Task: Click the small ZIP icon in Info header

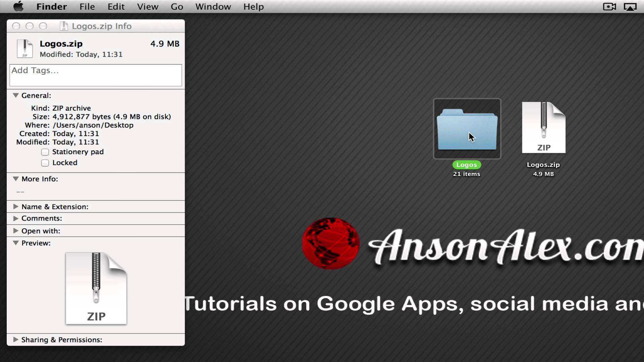Action: [x=25, y=49]
